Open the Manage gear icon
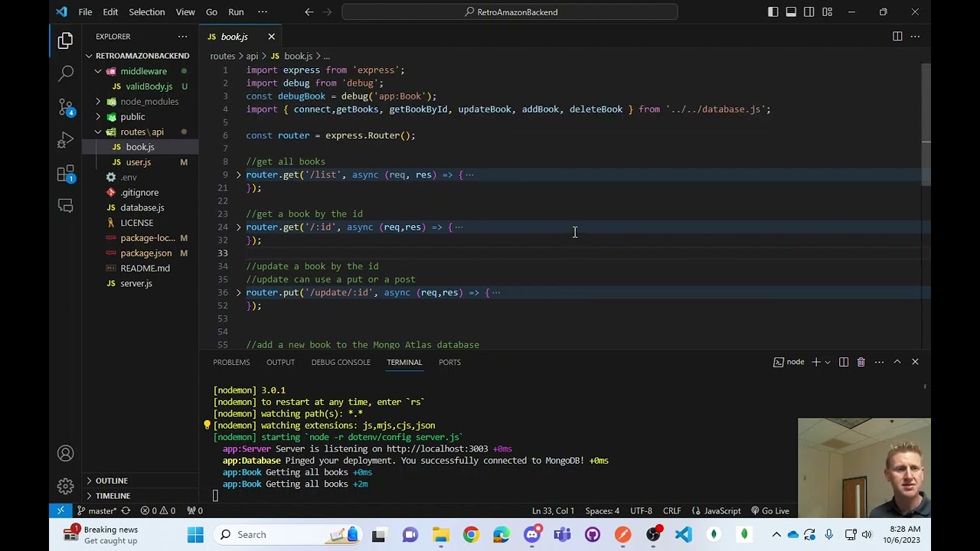This screenshot has width=980, height=551. 65,486
